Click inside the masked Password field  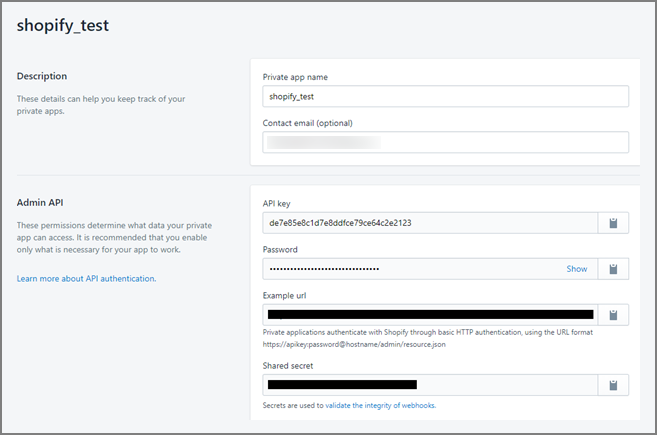coord(410,269)
